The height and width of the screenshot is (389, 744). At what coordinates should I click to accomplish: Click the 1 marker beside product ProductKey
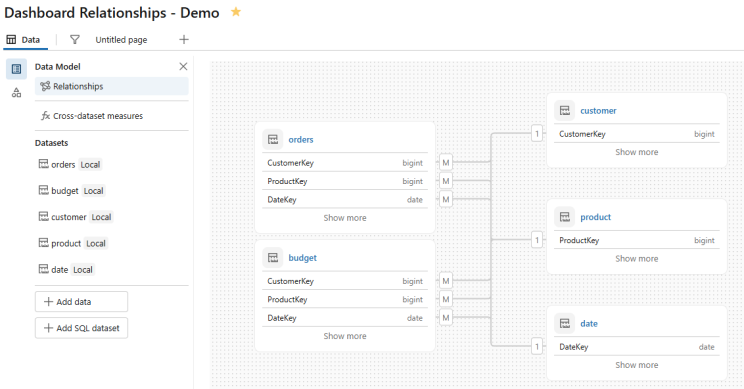[537, 240]
